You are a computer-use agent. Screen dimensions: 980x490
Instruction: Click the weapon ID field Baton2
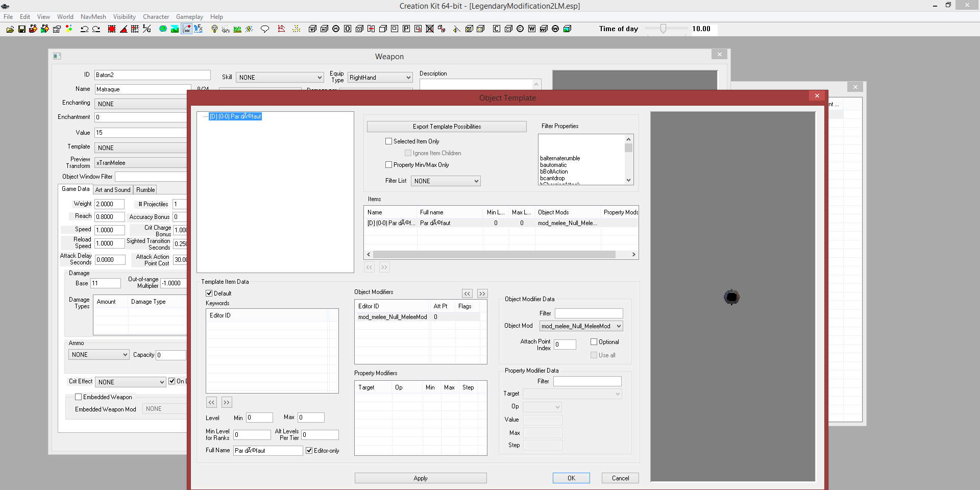[152, 75]
